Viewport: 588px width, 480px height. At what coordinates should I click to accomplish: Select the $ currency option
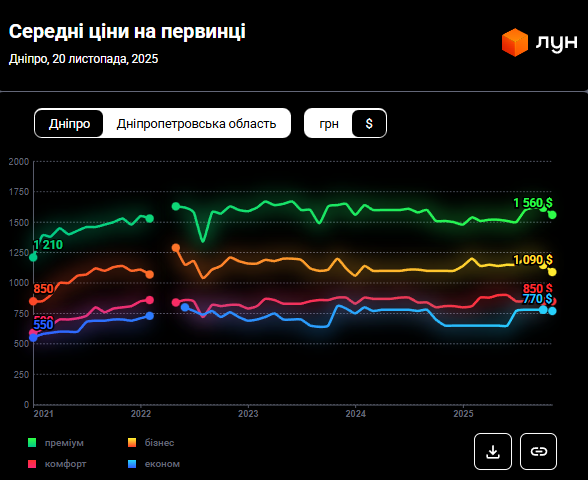[x=369, y=123]
